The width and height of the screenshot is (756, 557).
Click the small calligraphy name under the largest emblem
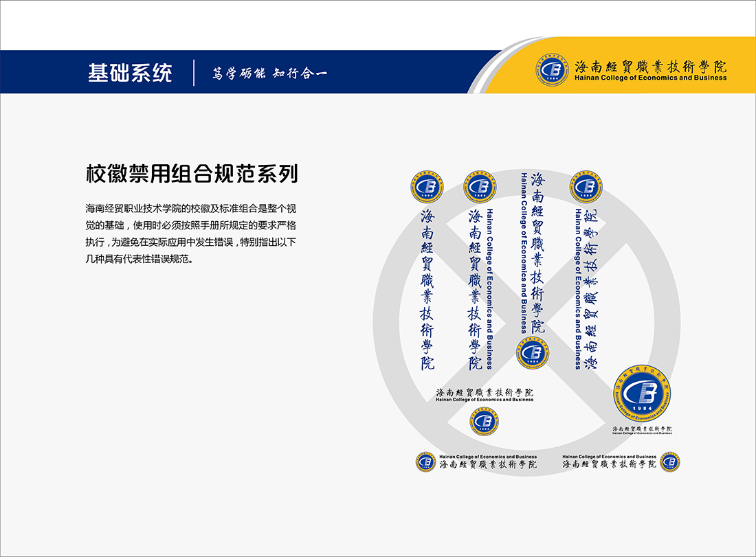643,429
